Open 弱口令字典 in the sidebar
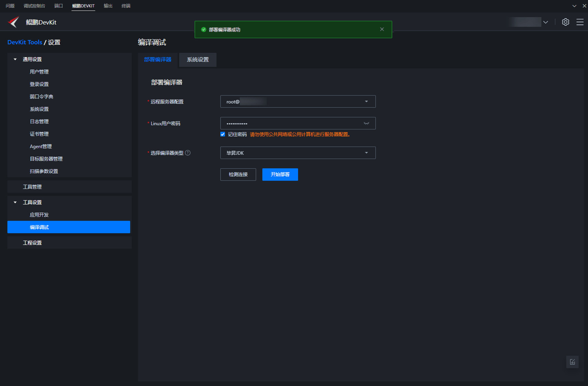 (x=42, y=97)
